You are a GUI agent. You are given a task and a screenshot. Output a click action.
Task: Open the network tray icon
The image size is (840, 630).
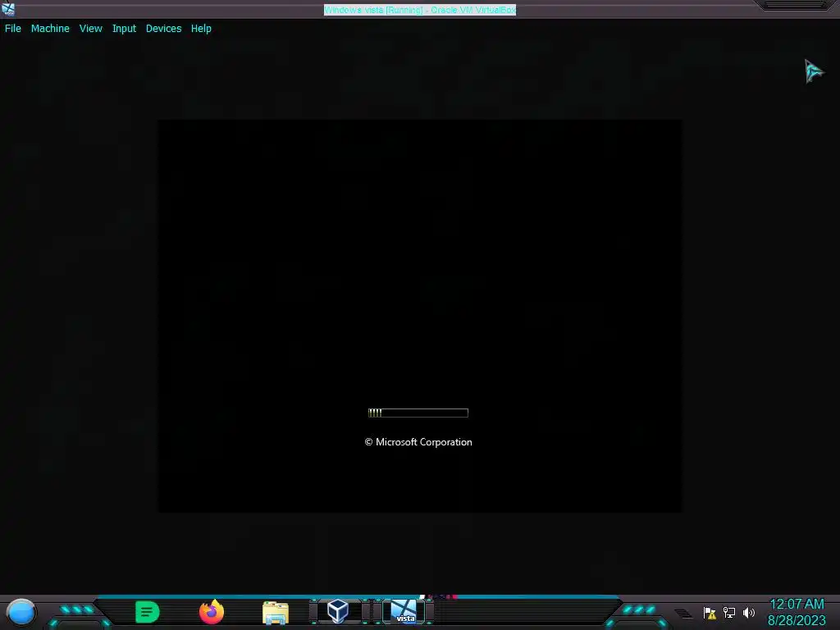[x=729, y=612]
